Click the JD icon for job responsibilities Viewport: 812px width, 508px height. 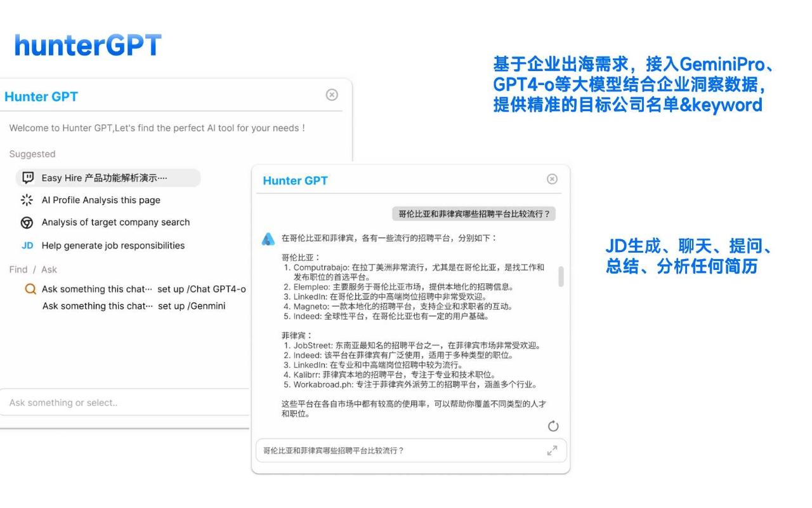(x=27, y=245)
